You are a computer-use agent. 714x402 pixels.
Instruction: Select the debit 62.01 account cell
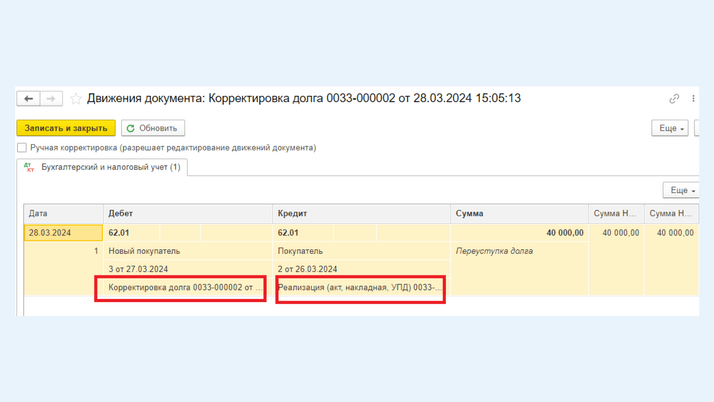tap(131, 233)
